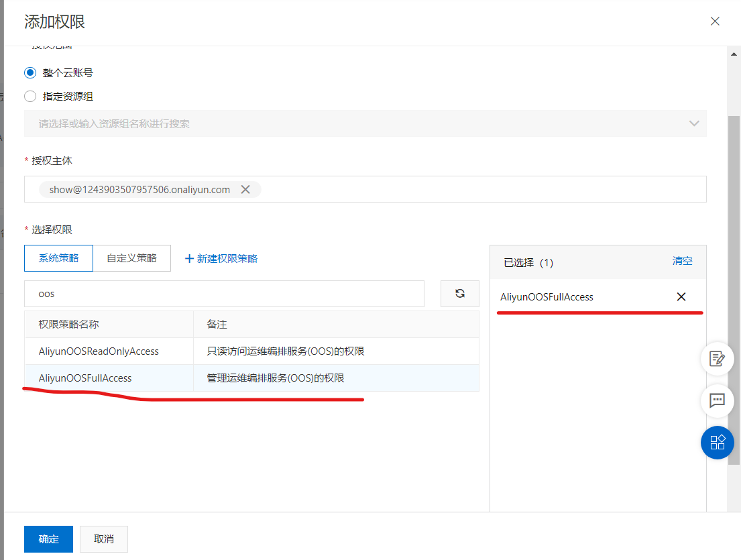Click the 取消 cancel button
The width and height of the screenshot is (741, 560).
point(103,539)
